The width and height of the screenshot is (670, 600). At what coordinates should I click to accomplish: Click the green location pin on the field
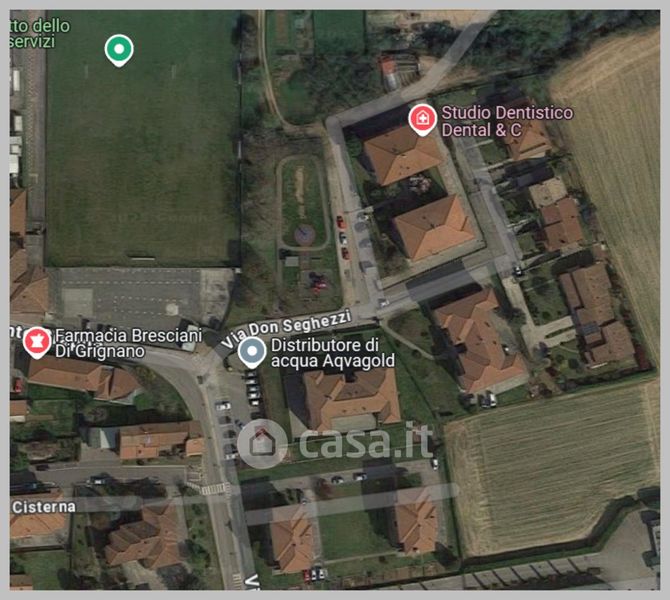point(119,50)
